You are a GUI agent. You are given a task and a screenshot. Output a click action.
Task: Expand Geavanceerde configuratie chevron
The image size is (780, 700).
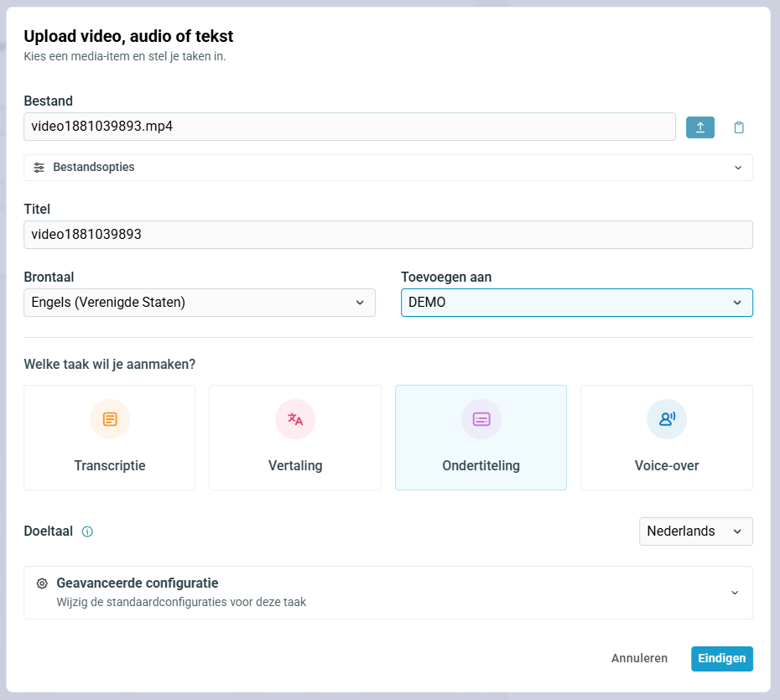735,593
